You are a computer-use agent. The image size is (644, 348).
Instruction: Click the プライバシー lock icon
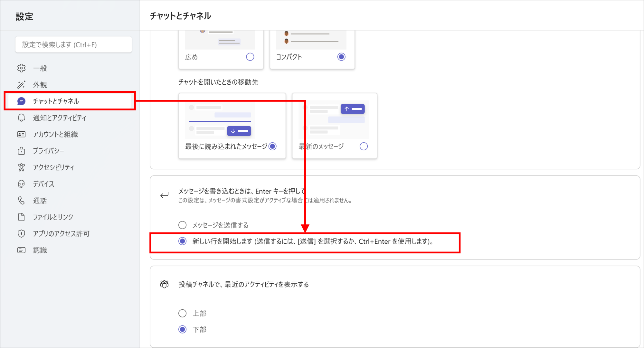point(21,151)
